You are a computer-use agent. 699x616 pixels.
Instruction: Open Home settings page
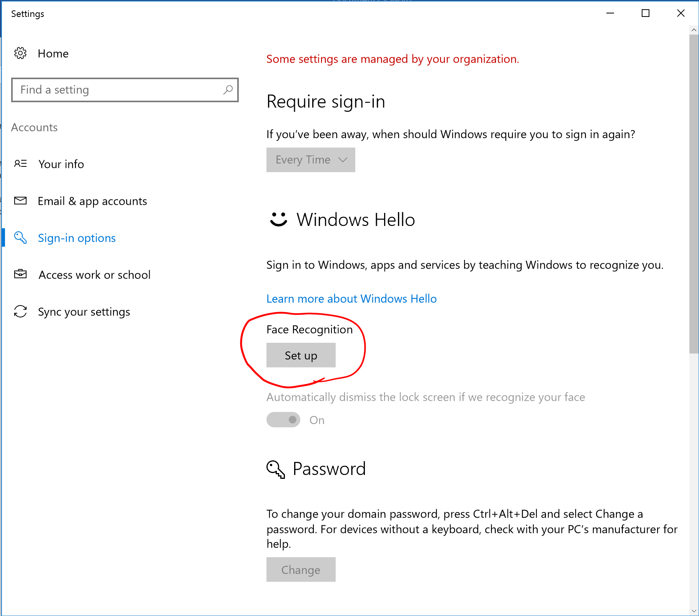pyautogui.click(x=53, y=53)
